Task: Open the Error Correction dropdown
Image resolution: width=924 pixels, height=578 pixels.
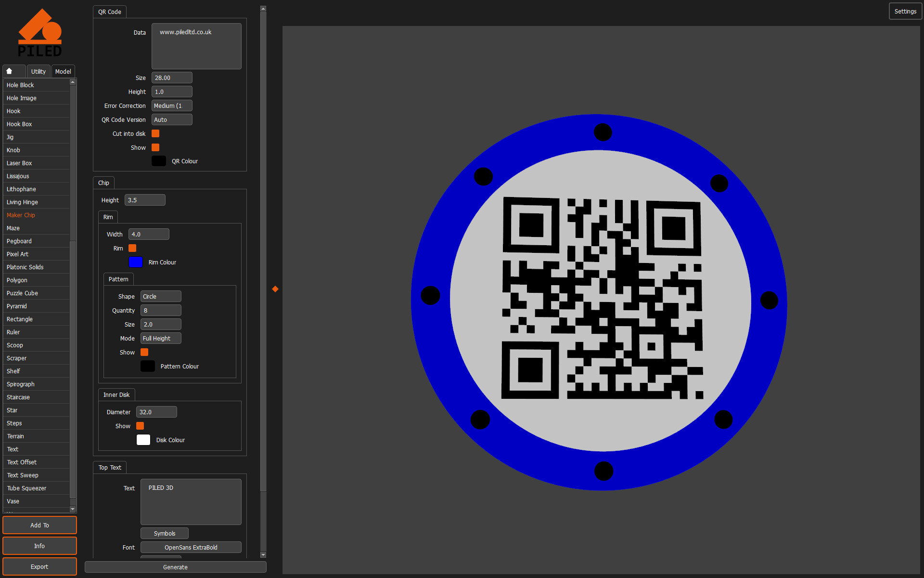Action: tap(172, 105)
